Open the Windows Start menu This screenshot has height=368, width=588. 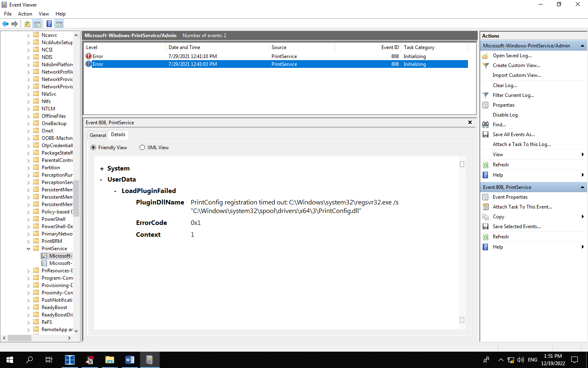10,360
